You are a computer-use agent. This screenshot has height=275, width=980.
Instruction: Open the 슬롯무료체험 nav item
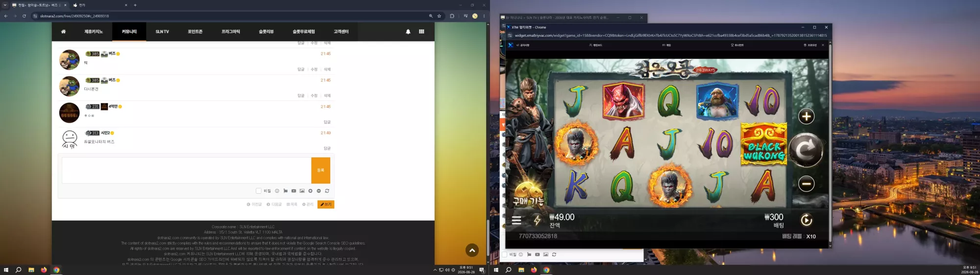point(304,32)
